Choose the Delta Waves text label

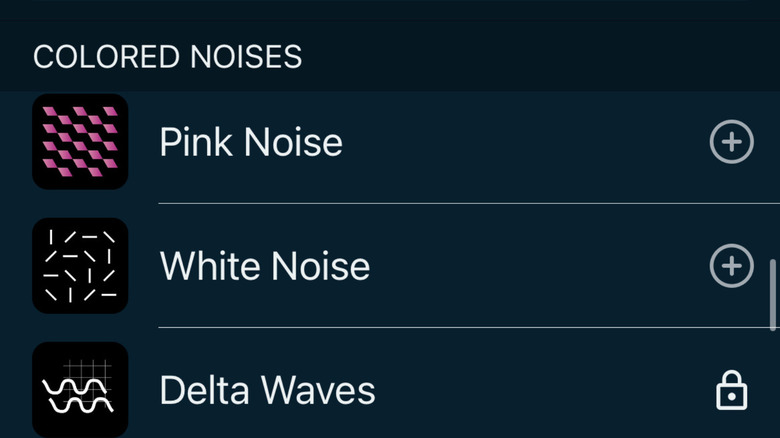pos(267,390)
